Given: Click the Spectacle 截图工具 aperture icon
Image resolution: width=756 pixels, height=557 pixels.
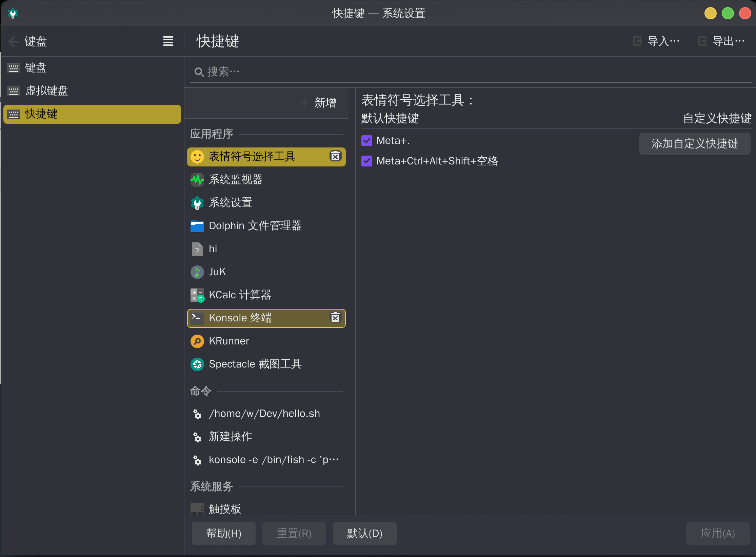Looking at the screenshot, I should [x=197, y=364].
